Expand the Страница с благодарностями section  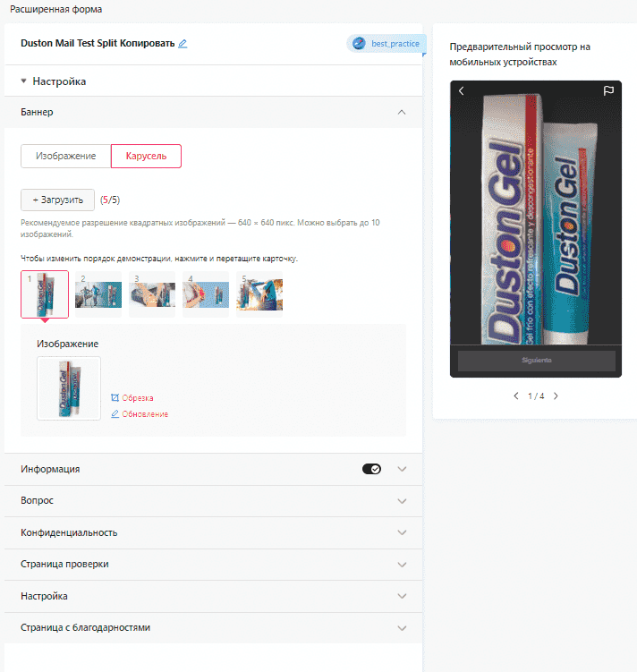pos(402,627)
